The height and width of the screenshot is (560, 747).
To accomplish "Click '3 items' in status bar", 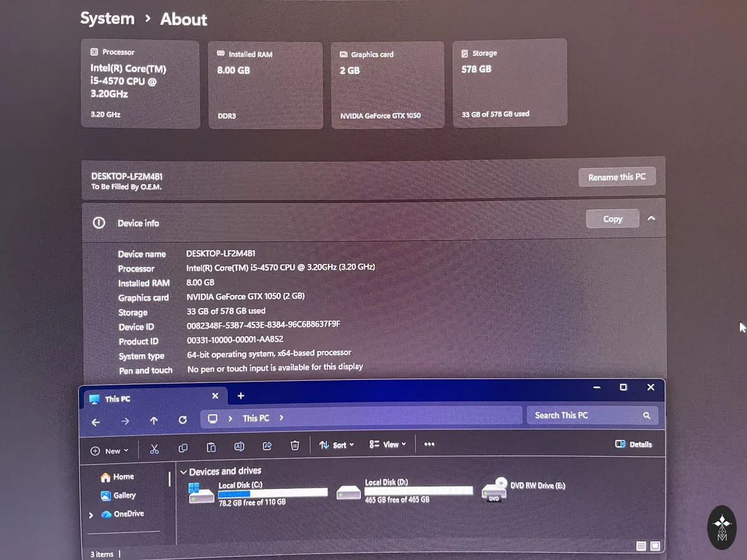I will point(102,554).
